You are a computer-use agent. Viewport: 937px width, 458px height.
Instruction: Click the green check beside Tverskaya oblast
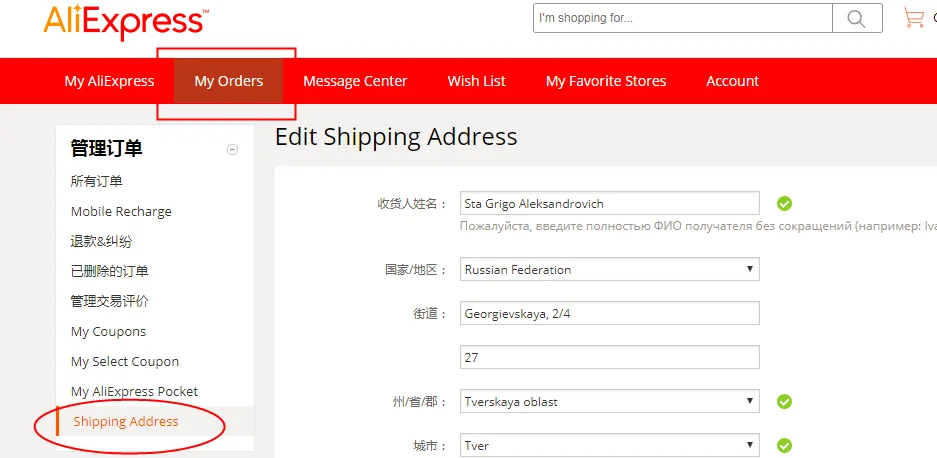tap(785, 401)
